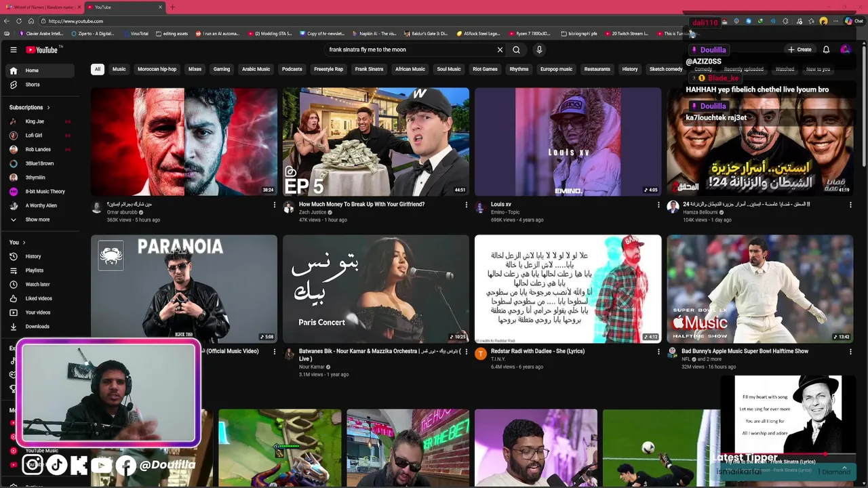Open options menu for Louis xv video
This screenshot has width=868, height=488.
tap(658, 205)
